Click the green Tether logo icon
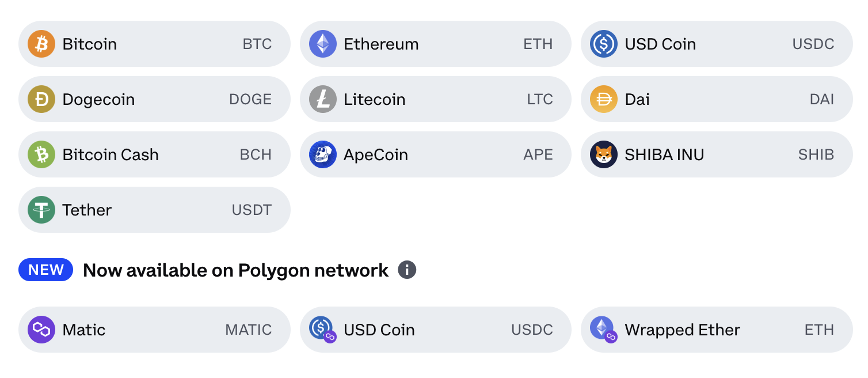This screenshot has width=868, height=378. (41, 210)
